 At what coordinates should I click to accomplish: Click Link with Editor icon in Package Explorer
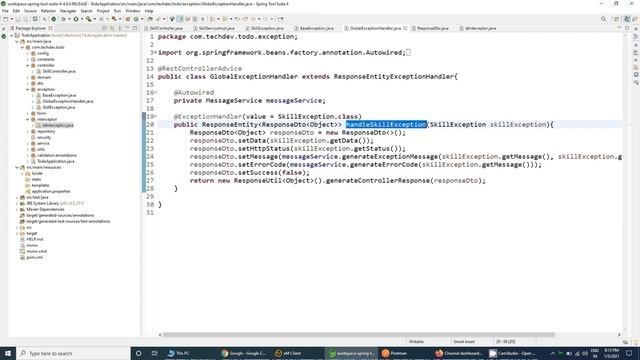112,28
